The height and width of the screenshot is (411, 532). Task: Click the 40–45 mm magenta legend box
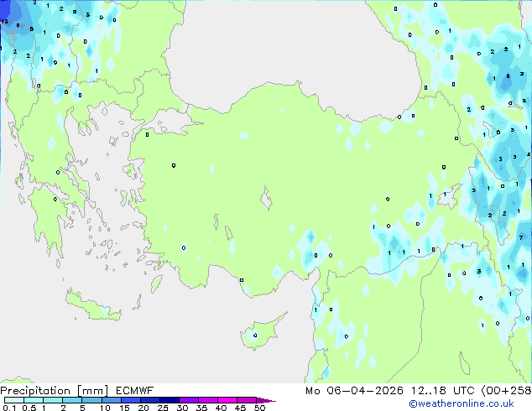(x=227, y=400)
